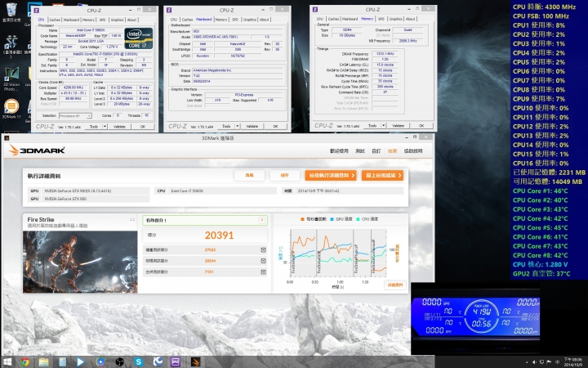This screenshot has height=368, width=588.
Task: Open the 3DMark 11 desktop shortcut
Action: (x=11, y=109)
